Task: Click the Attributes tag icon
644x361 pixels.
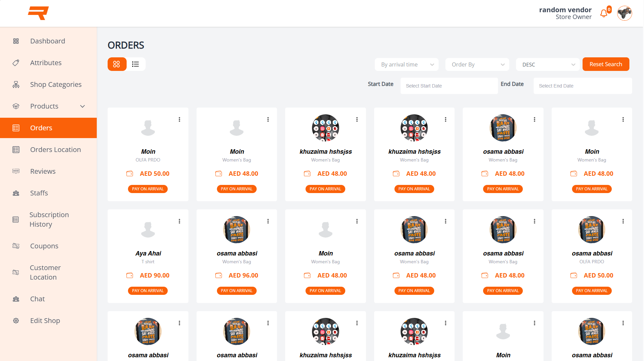Action: 16,63
